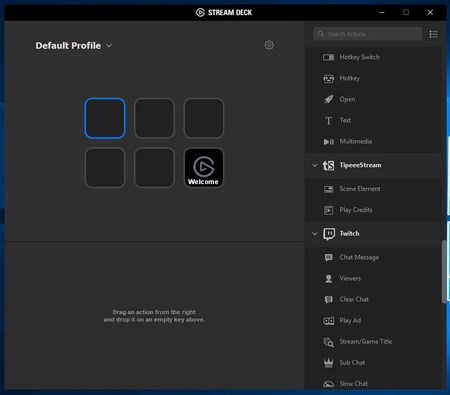The image size is (450, 395).
Task: Select the Chat Message action
Action: [x=372, y=257]
